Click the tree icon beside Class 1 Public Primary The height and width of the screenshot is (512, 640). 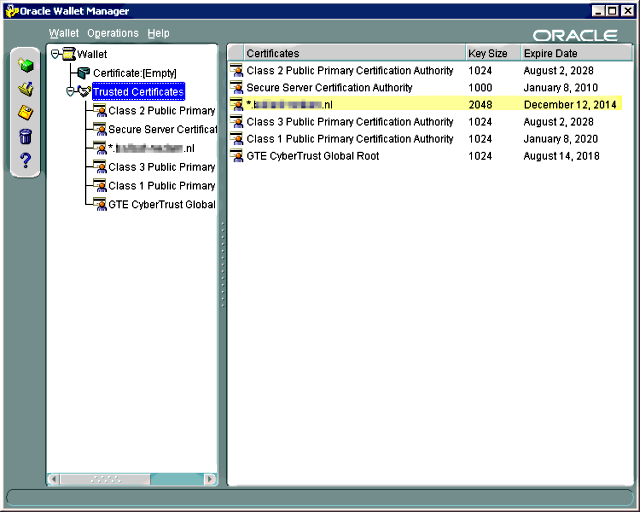[x=100, y=185]
